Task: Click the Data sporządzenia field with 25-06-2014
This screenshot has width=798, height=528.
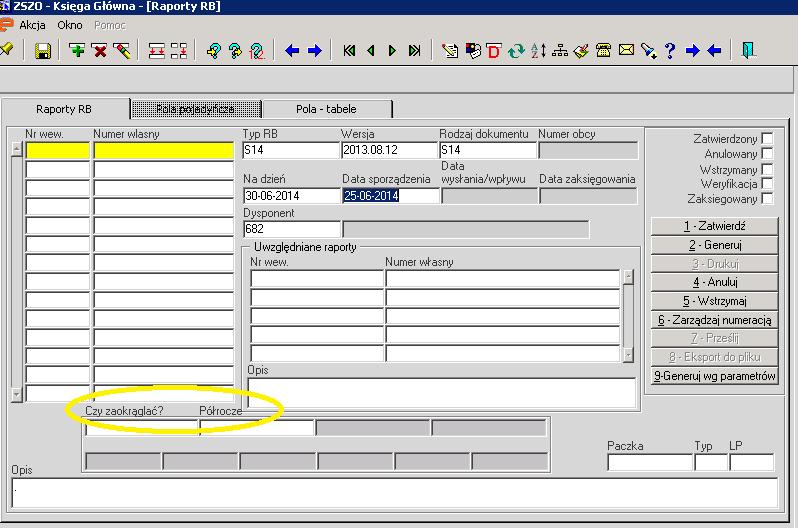Action: (390, 196)
